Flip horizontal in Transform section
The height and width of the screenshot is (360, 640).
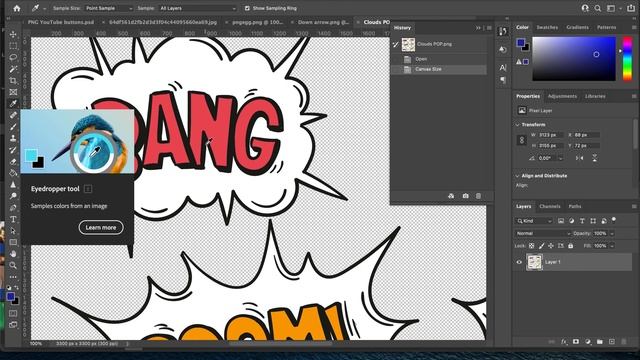[580, 158]
